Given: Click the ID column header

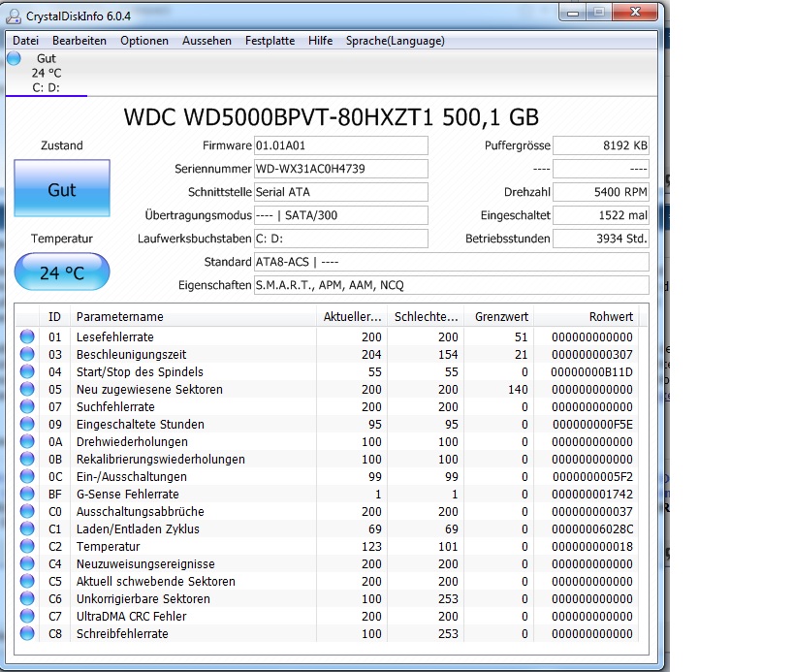Looking at the screenshot, I should [x=54, y=316].
